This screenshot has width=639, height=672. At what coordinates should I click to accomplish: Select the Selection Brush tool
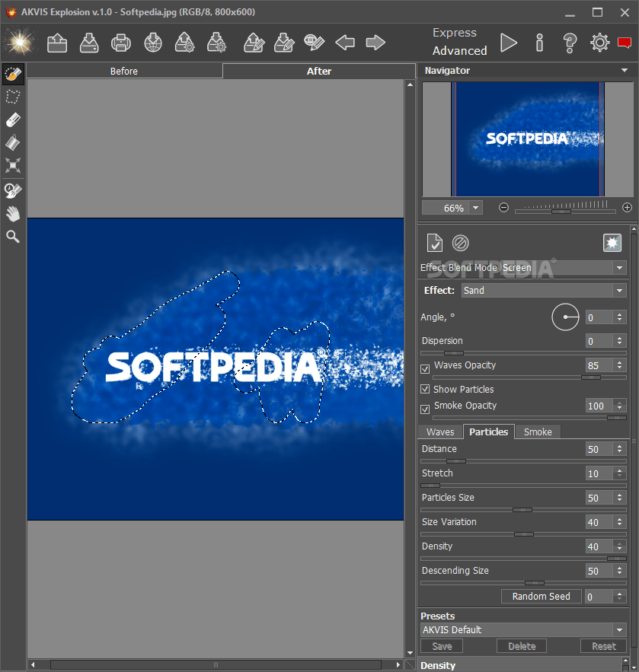tap(13, 74)
